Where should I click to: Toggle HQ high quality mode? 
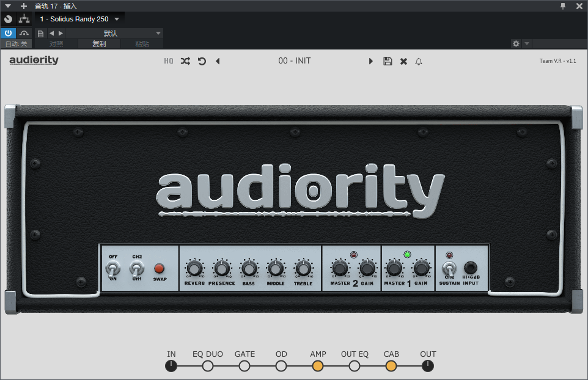click(169, 61)
